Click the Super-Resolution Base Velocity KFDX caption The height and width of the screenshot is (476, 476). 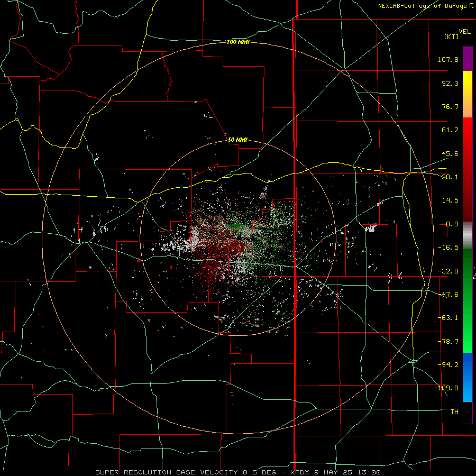pyautogui.click(x=238, y=472)
